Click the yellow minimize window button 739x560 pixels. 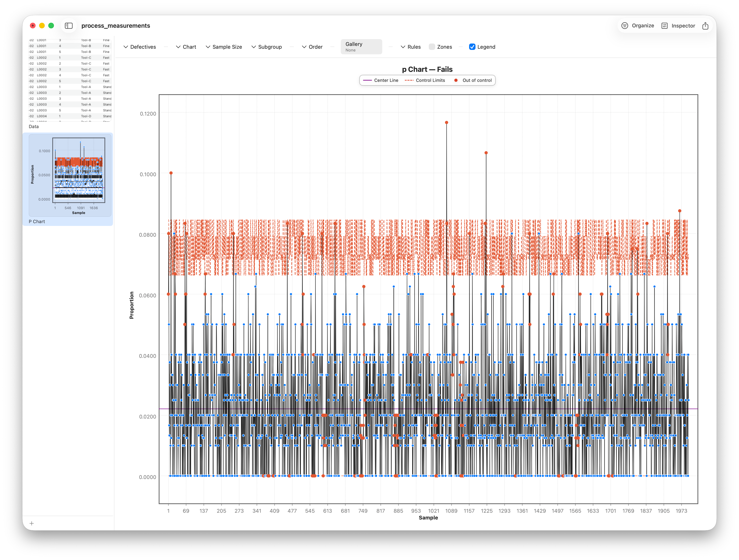(x=42, y=26)
